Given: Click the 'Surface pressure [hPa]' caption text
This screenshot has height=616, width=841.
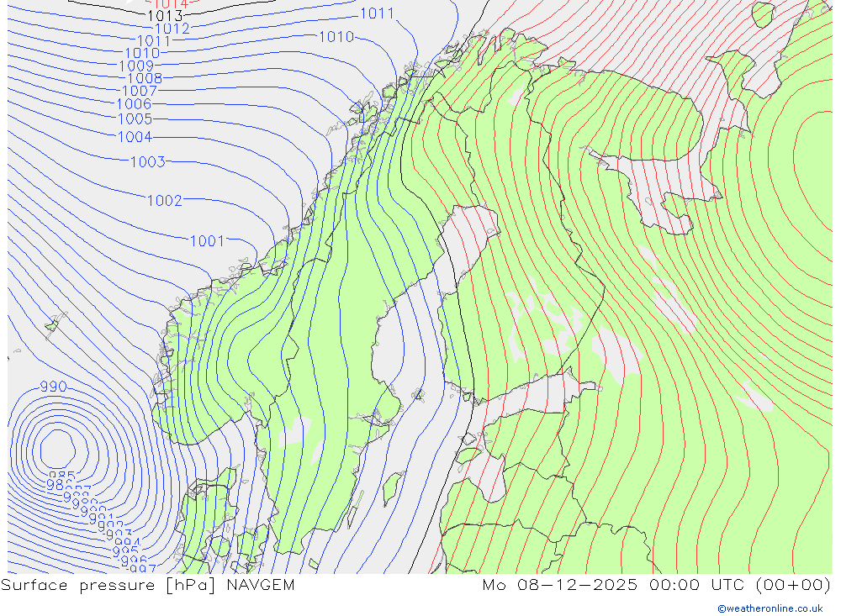Looking at the screenshot, I should (x=108, y=585).
